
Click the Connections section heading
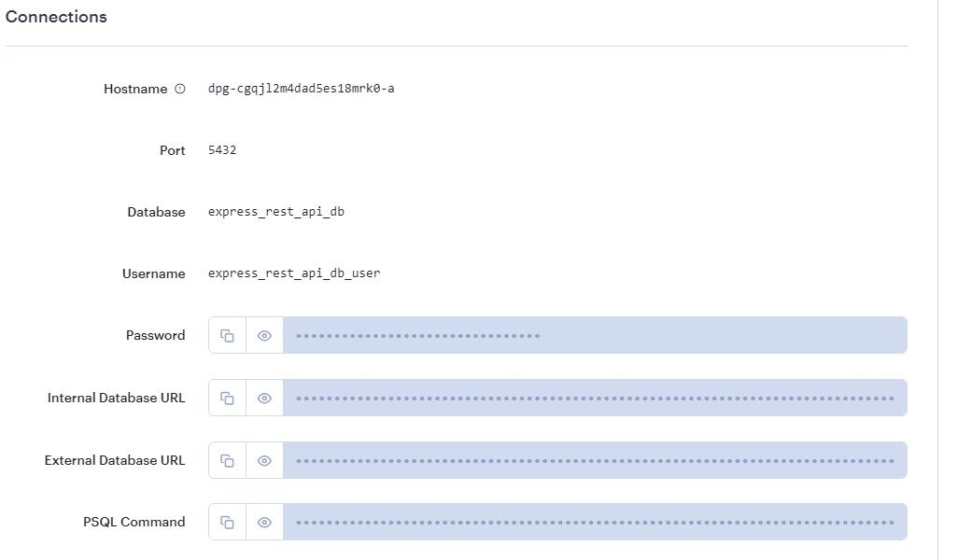point(56,16)
